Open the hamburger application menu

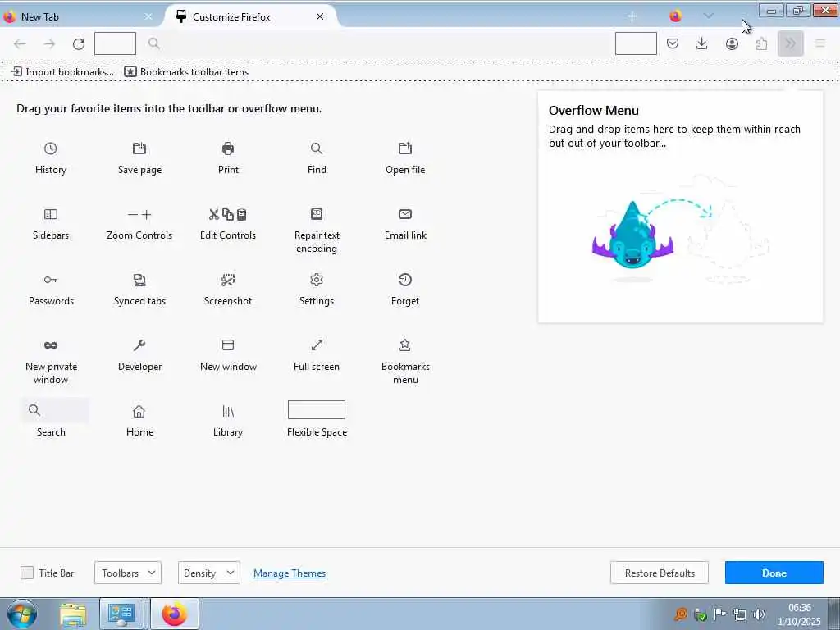[820, 43]
